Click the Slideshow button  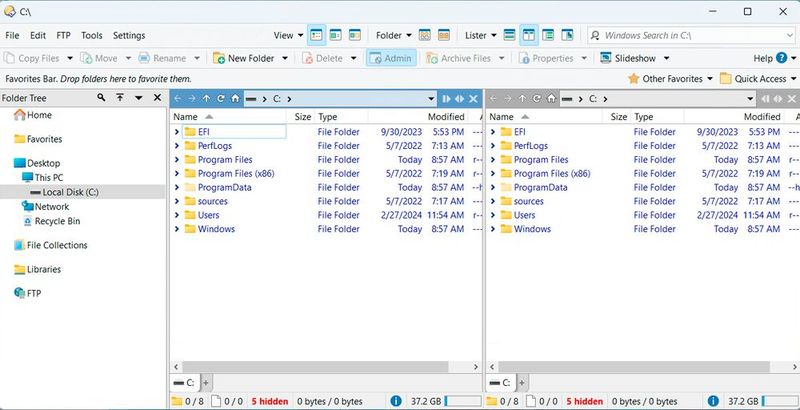pyautogui.click(x=635, y=58)
